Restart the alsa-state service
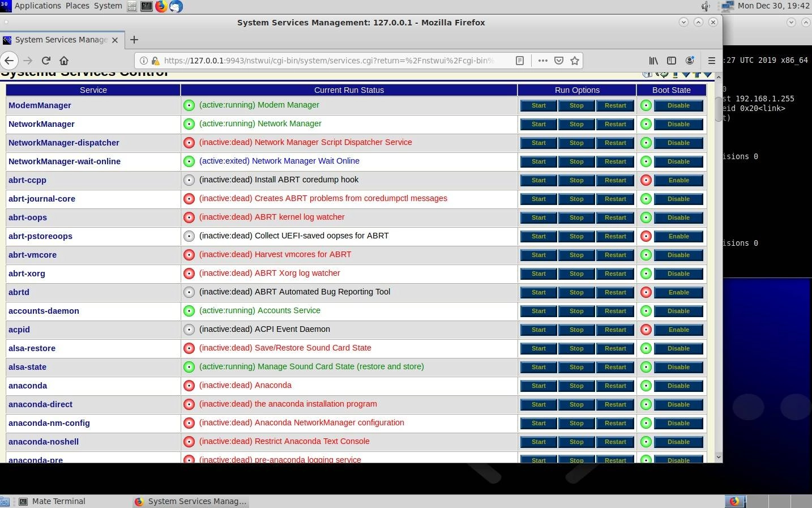The height and width of the screenshot is (508, 812). point(615,367)
